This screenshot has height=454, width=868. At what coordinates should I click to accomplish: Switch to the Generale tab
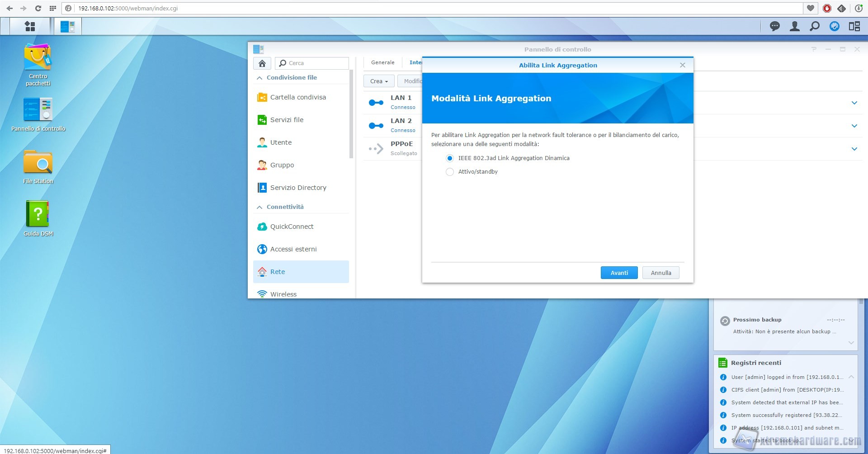click(x=382, y=62)
